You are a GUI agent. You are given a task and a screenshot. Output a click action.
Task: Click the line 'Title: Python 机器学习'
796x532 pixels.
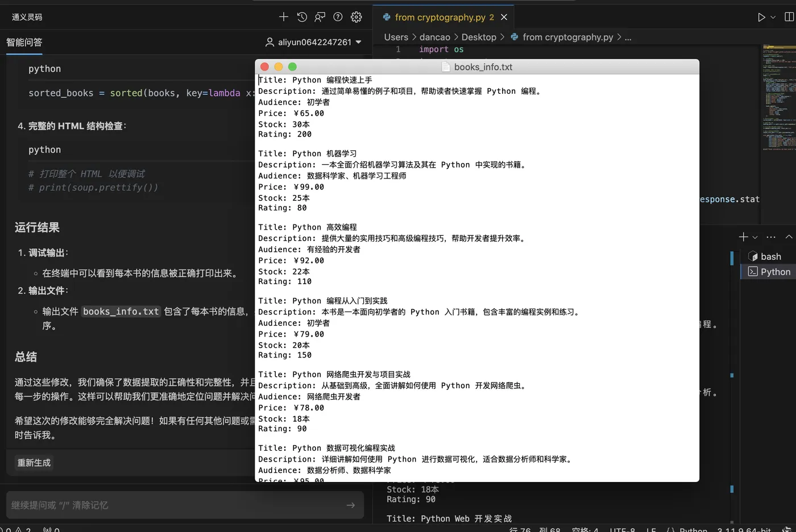click(308, 153)
